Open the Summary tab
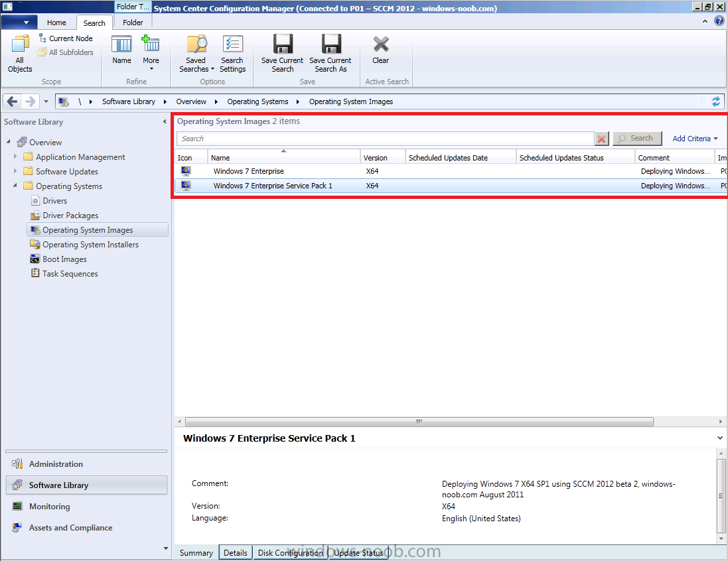Screen dimensions: 728x561 point(196,552)
